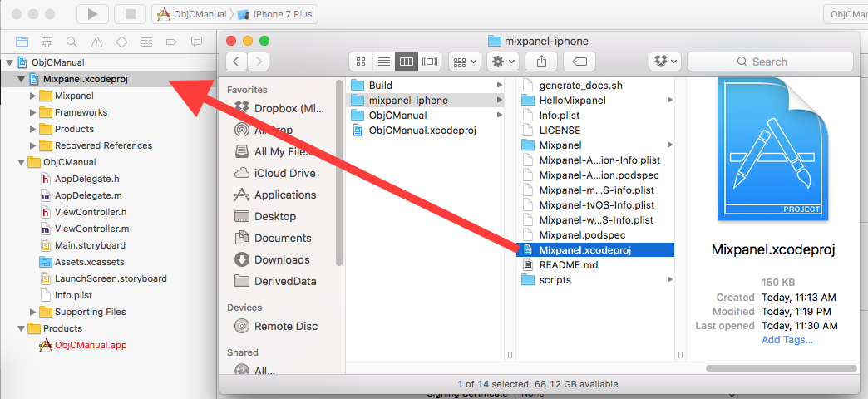
Task: Expand the Supporting Files group
Action: click(33, 312)
